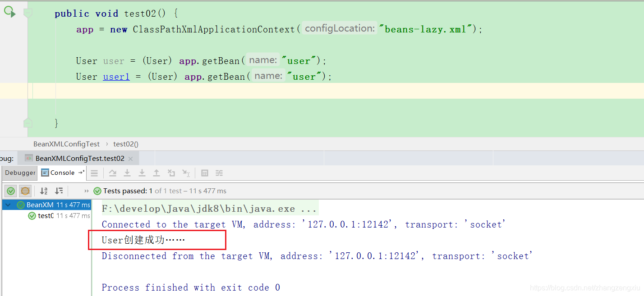
Task: Select the test02 result row in the test tree
Action: 46,216
